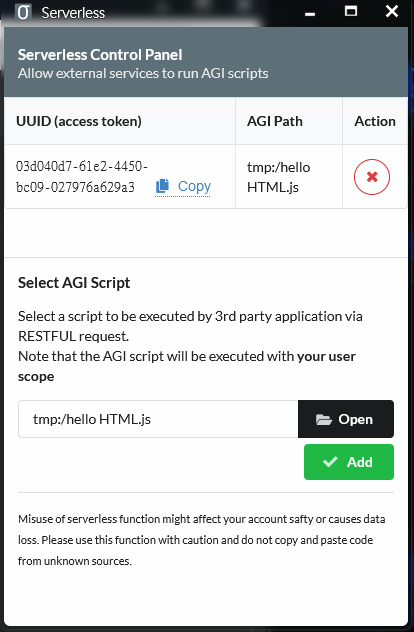Copy the access token via Copy link
This screenshot has height=632, width=414.
tap(194, 186)
